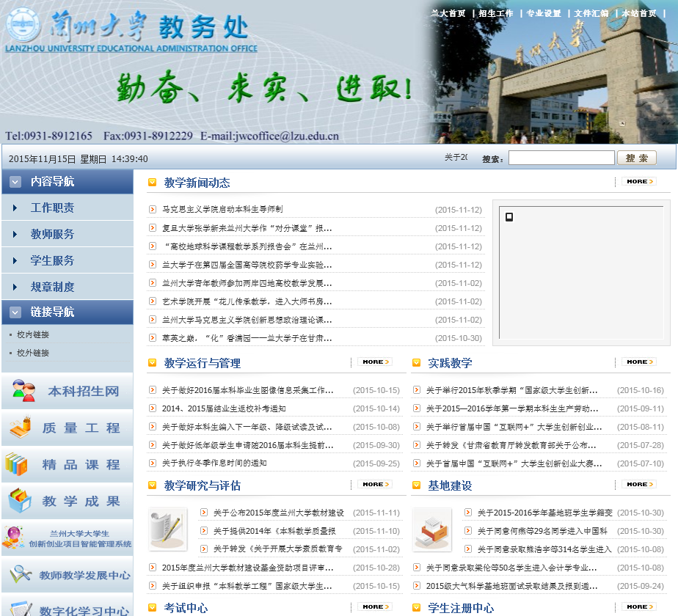Click MORE button for 教学运行与管理

coord(375,362)
